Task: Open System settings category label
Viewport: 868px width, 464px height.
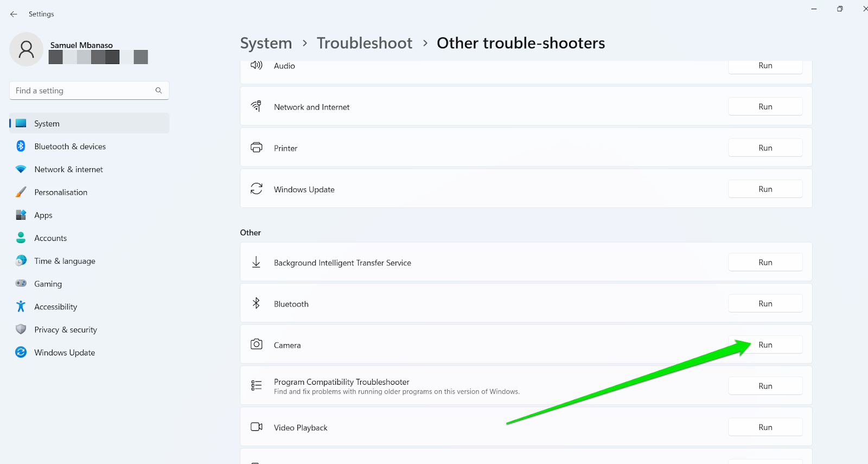Action: [x=47, y=124]
